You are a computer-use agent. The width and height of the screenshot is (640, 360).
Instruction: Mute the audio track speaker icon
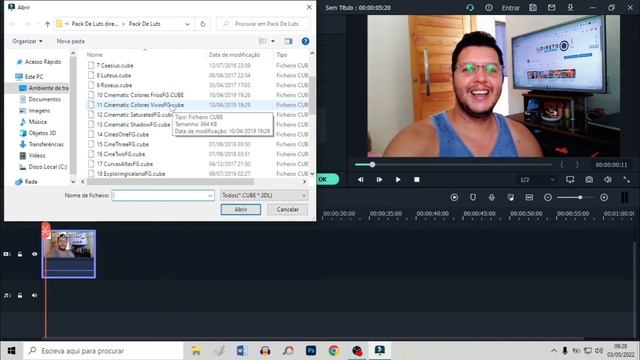pos(35,295)
